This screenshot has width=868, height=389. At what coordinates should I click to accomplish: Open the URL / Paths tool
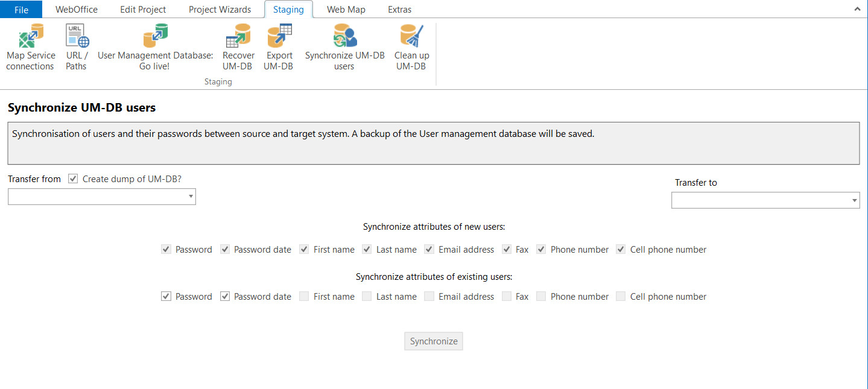pyautogui.click(x=77, y=46)
